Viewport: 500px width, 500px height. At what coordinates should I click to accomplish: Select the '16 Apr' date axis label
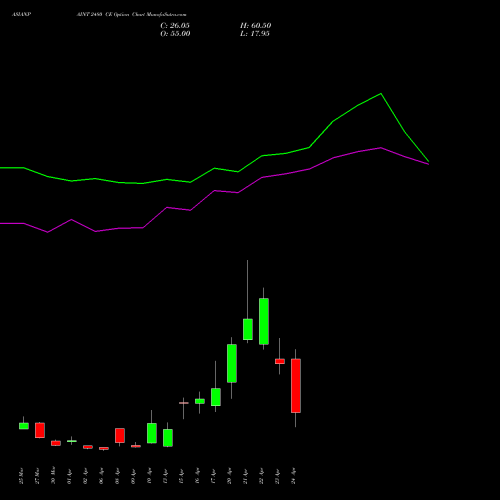[197, 476]
